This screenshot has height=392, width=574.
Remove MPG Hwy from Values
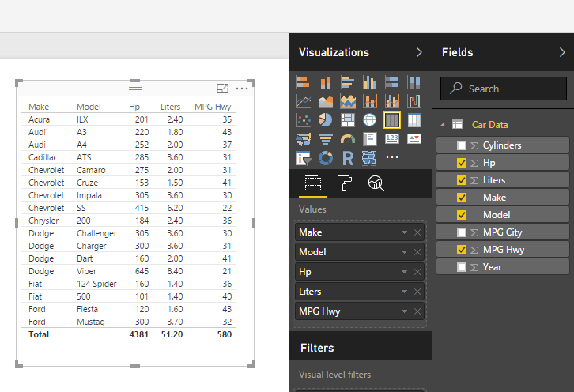click(x=417, y=311)
